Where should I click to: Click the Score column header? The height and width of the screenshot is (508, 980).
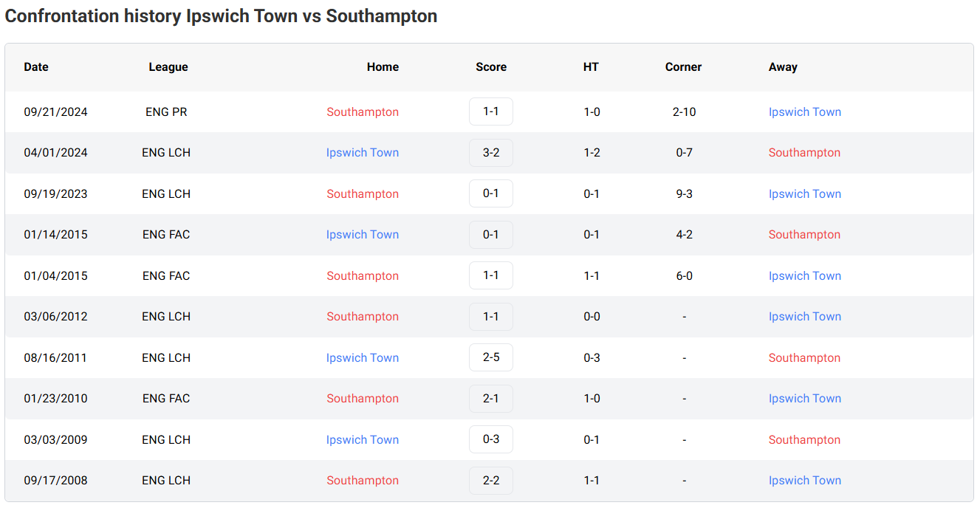(x=491, y=67)
